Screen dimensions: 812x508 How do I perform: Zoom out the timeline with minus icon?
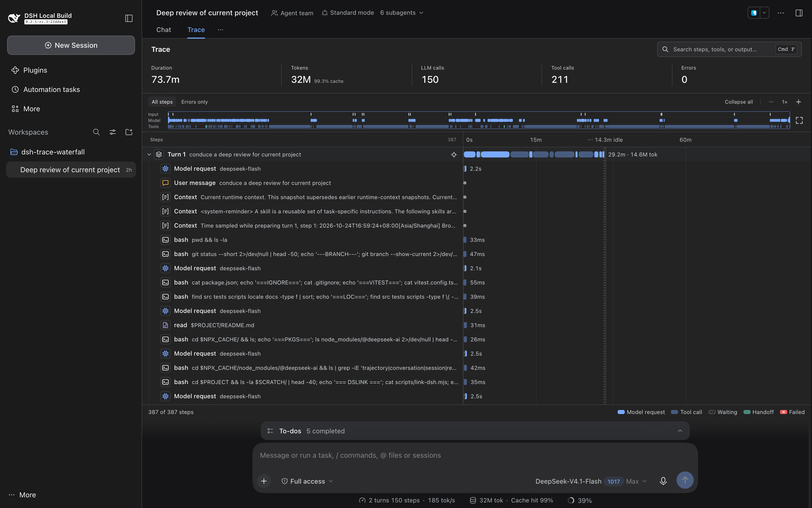[x=771, y=102]
